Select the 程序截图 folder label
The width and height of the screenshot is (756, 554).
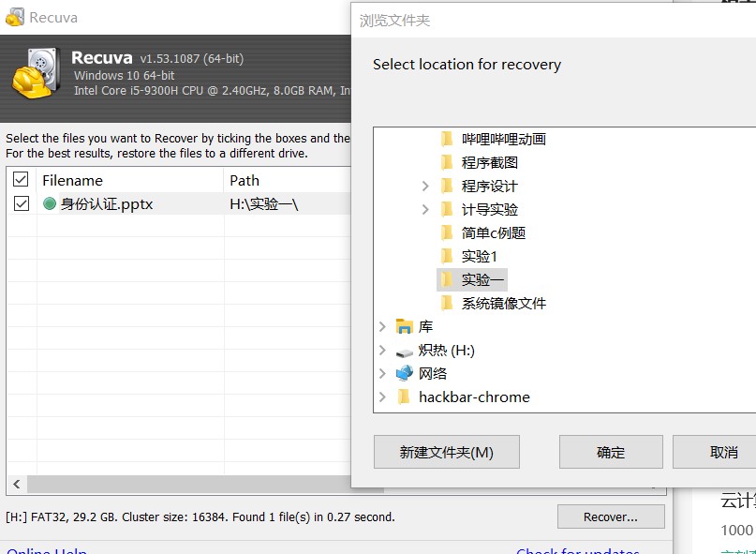[489, 162]
